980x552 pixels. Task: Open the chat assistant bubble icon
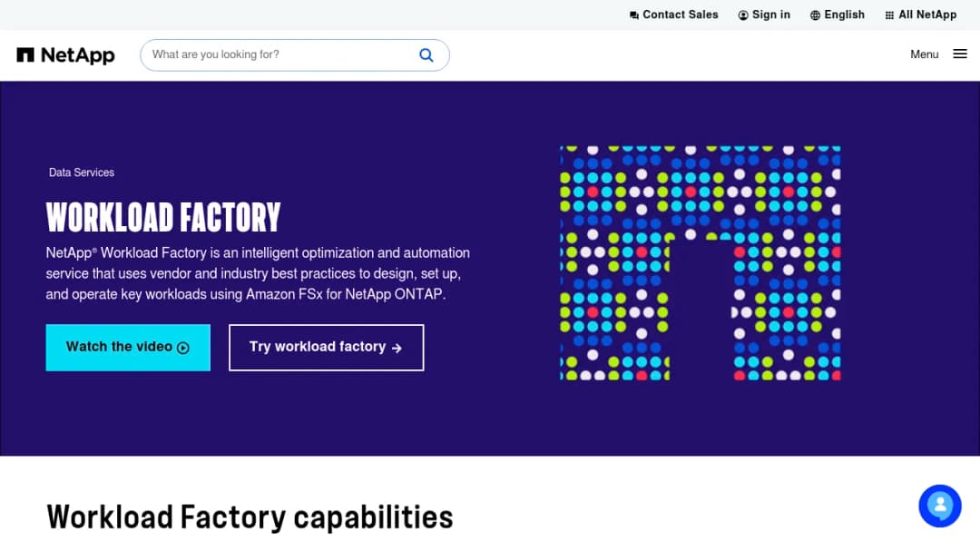point(939,506)
